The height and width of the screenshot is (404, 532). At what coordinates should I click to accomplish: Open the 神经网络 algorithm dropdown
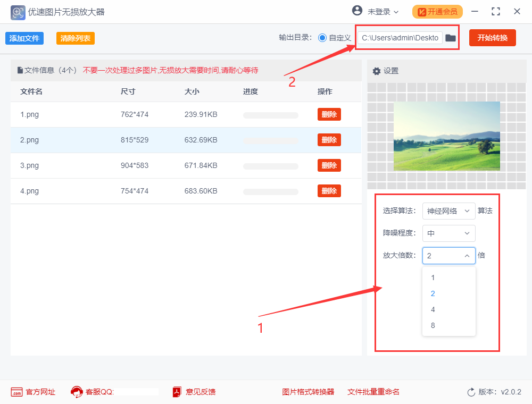tap(448, 211)
